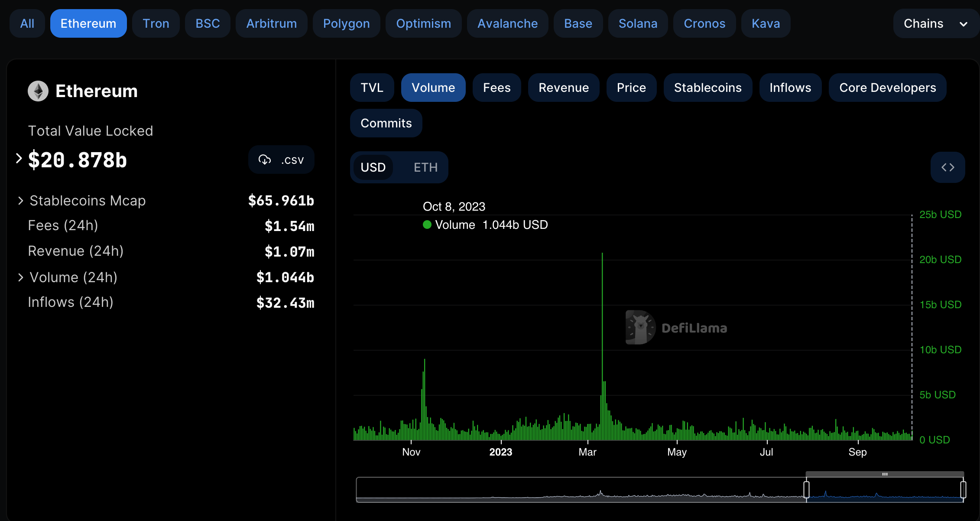This screenshot has width=980, height=521.
Task: Click the Commits chart button
Action: click(x=386, y=123)
